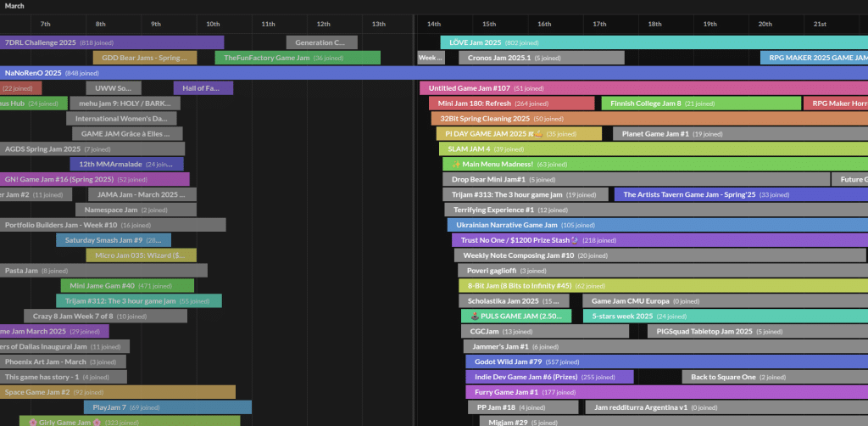The image size is (868, 426).
Task: Click the NaNoRenO 2025 jam bar
Action: coord(434,73)
